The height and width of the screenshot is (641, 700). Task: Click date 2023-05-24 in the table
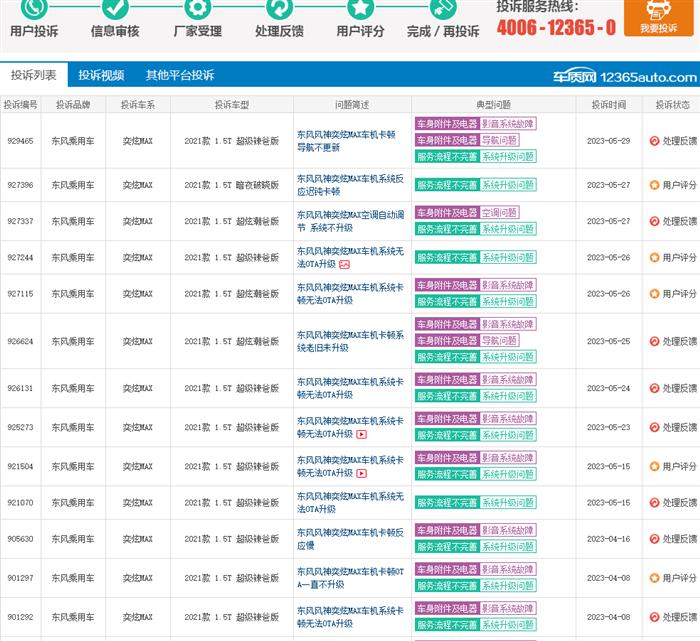coord(608,388)
